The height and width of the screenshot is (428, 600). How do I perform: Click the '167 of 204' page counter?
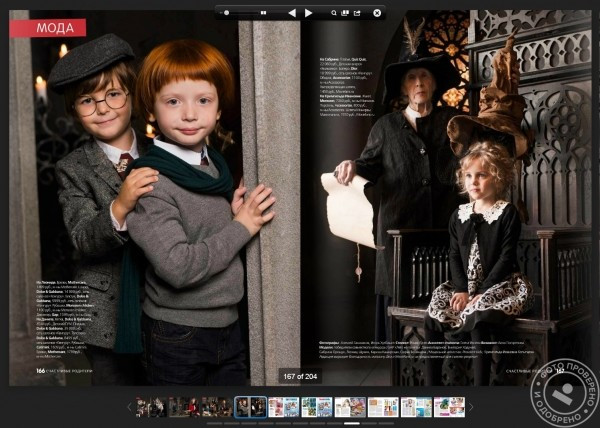click(300, 377)
